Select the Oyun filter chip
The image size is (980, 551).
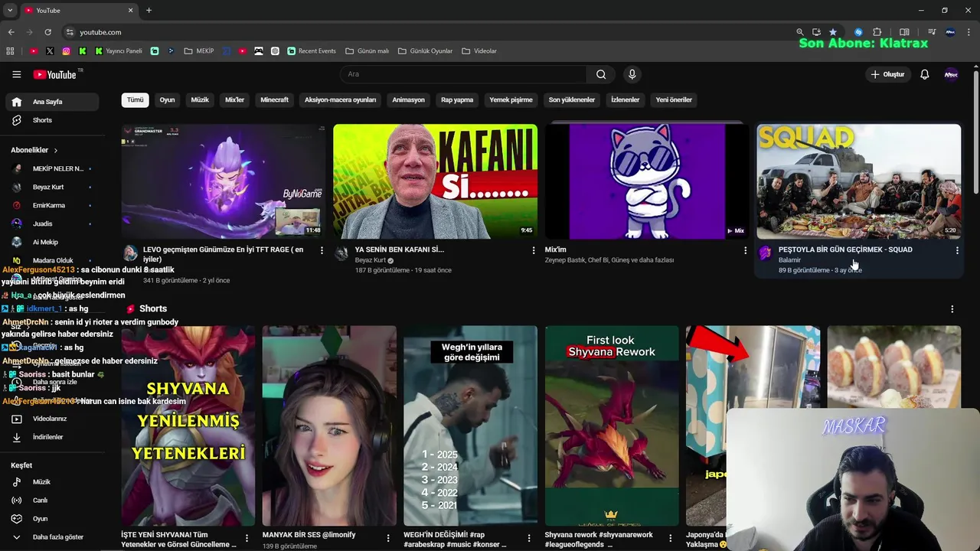click(x=167, y=99)
